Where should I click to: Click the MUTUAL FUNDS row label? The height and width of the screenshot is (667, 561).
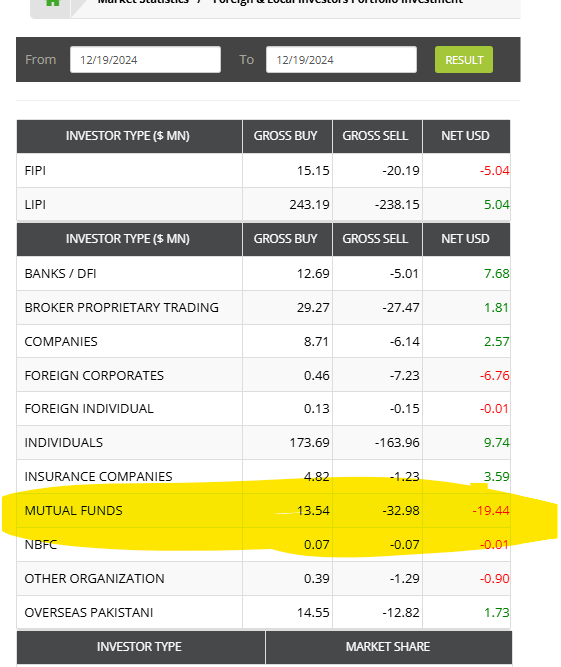coord(74,511)
